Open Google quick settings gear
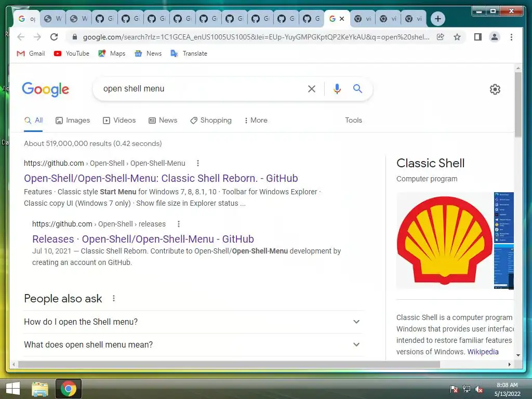The width and height of the screenshot is (532, 399). [x=495, y=89]
